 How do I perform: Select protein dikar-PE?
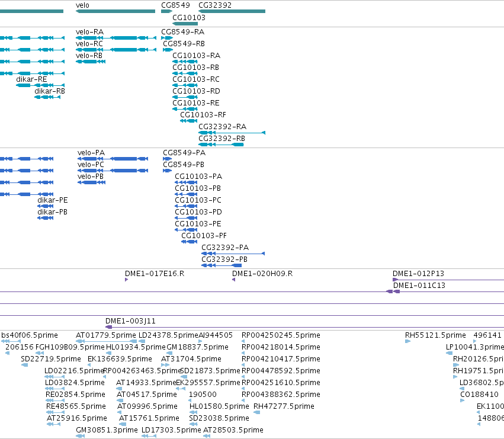(x=46, y=207)
